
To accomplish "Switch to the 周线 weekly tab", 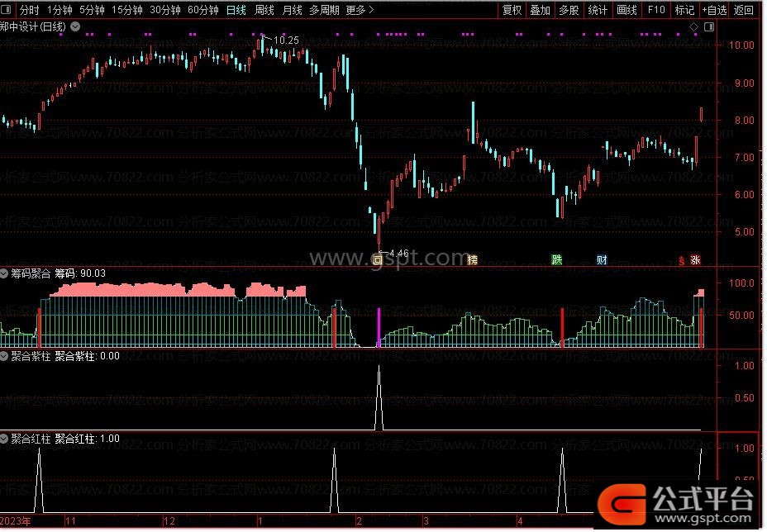I will pyautogui.click(x=264, y=10).
